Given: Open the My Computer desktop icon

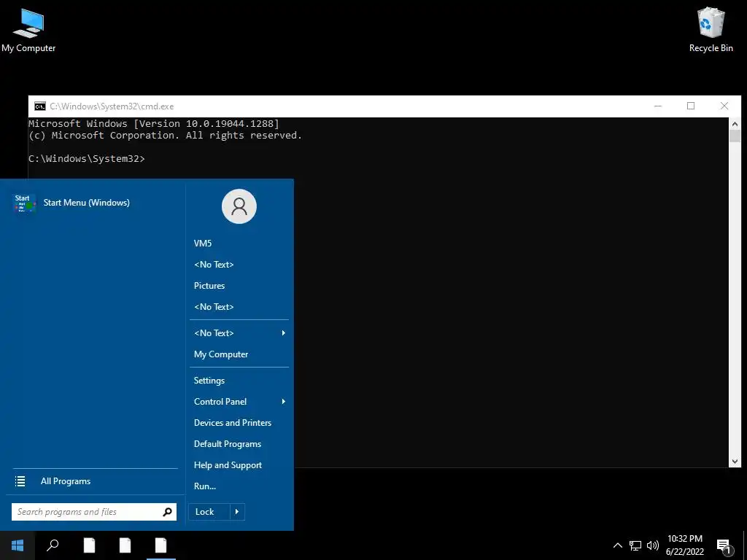Looking at the screenshot, I should click(28, 30).
